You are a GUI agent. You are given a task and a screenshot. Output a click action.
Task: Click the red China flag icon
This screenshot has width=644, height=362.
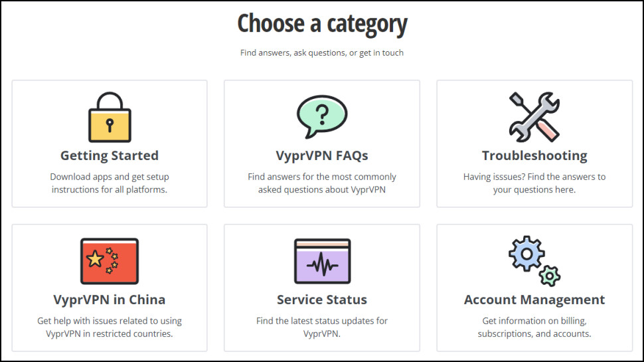coord(110,261)
